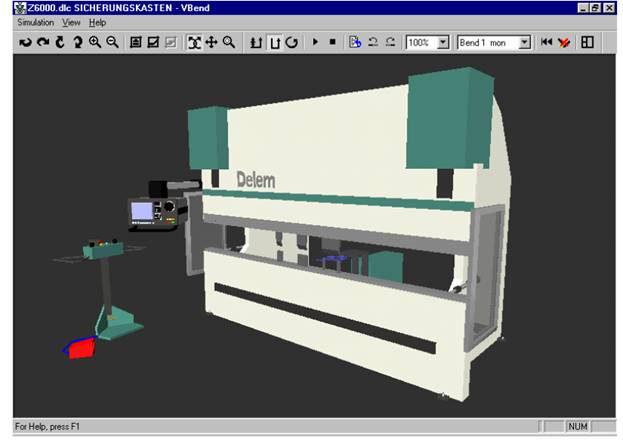Click the step forward curved arrow icon
Viewport: 623px width, 446px height.
(x=391, y=42)
